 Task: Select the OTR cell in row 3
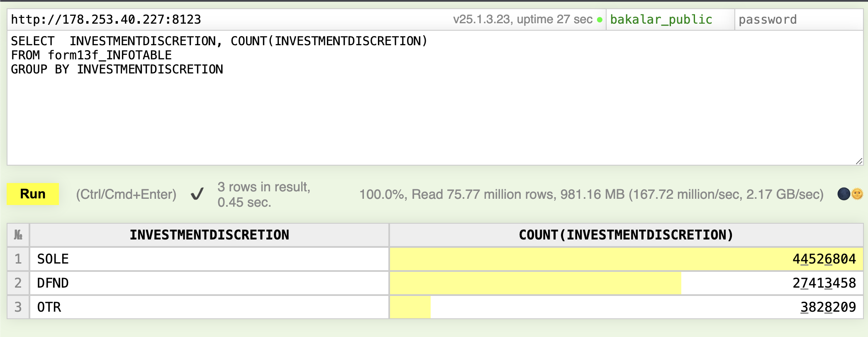click(x=49, y=307)
